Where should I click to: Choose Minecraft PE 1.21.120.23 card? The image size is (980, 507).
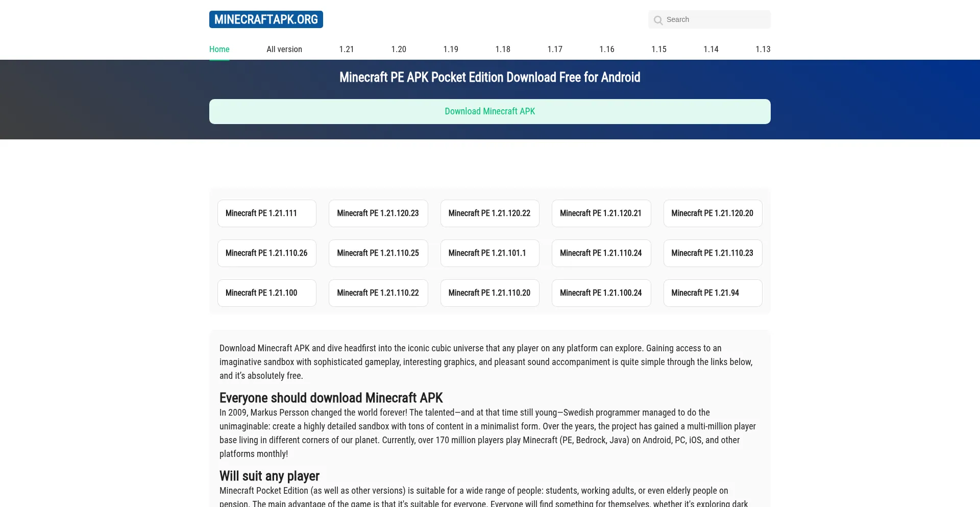(378, 213)
